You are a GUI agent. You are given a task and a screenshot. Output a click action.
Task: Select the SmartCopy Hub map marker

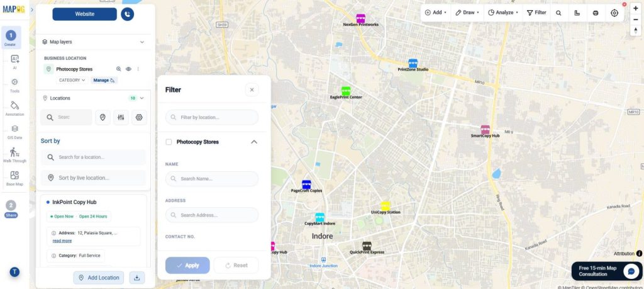[485, 130]
